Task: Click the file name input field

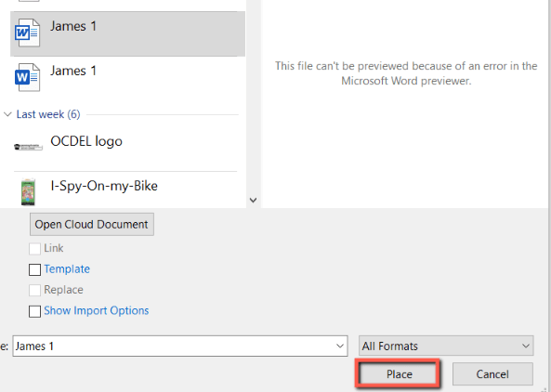Action: [180, 346]
